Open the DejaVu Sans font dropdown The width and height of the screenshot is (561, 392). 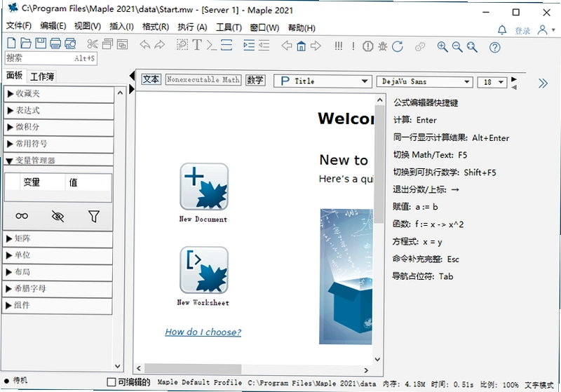coord(425,82)
